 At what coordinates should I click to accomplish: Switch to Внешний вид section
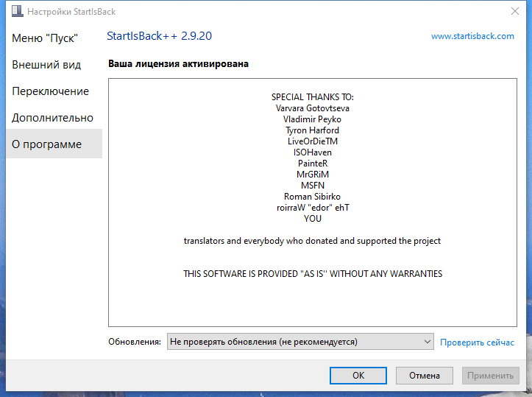(46, 65)
